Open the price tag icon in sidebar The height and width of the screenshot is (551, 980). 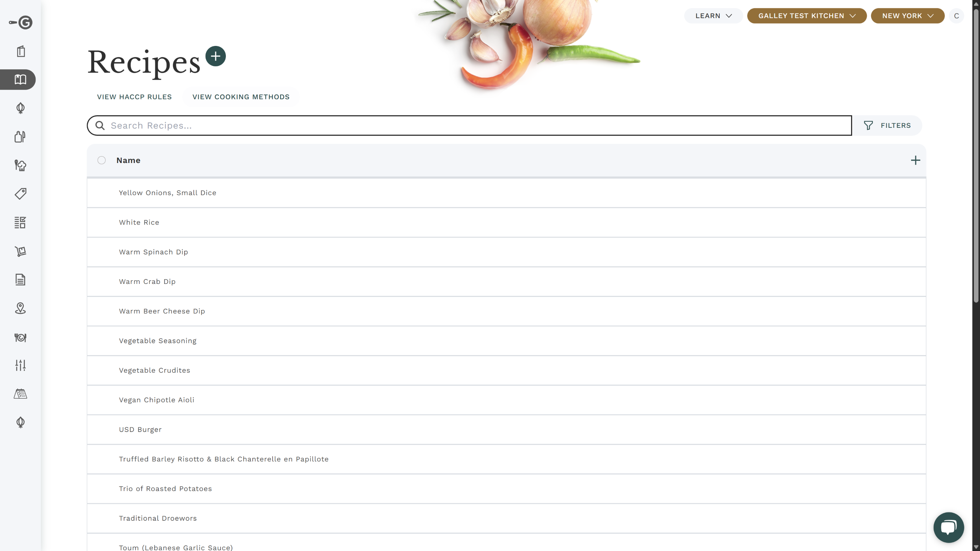click(21, 194)
